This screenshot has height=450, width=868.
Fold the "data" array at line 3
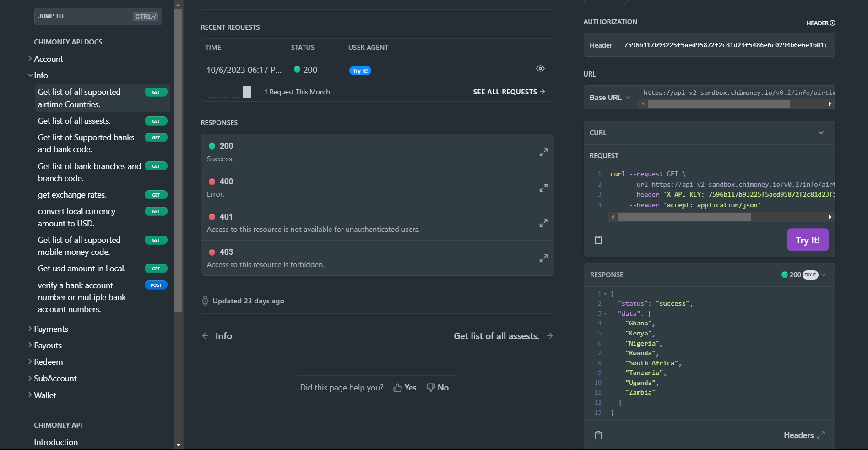tap(605, 314)
